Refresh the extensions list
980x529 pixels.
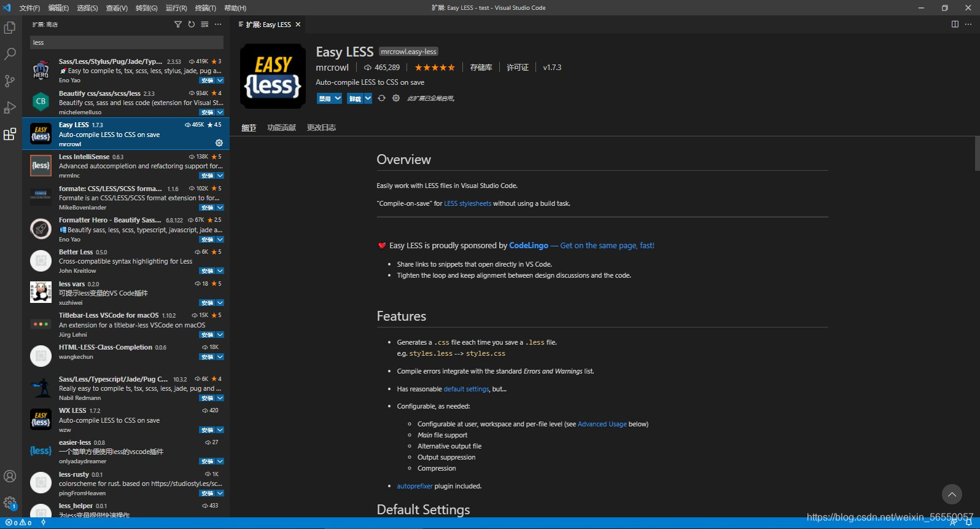192,25
